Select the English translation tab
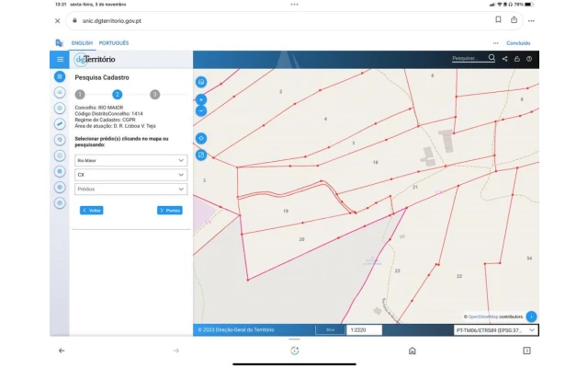 click(83, 42)
